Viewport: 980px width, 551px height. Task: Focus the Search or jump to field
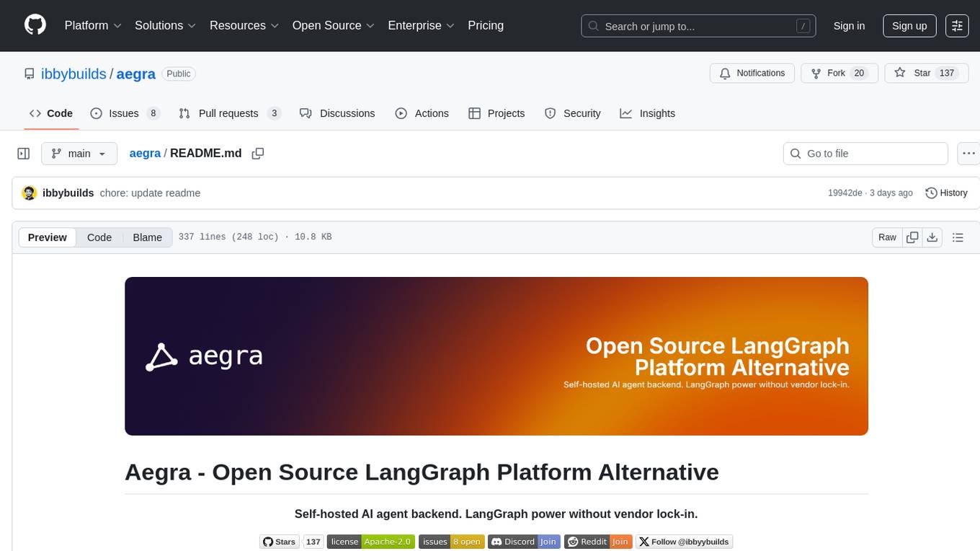(698, 26)
